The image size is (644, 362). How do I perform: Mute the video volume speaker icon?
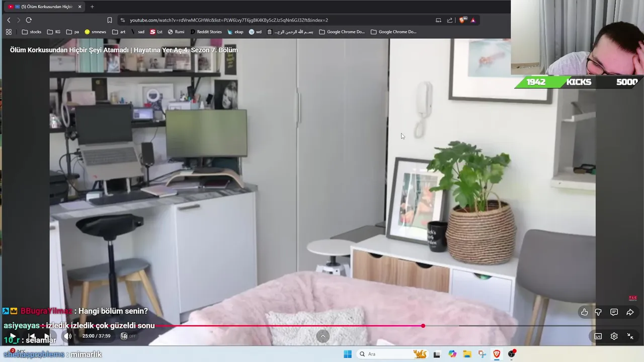point(67,336)
